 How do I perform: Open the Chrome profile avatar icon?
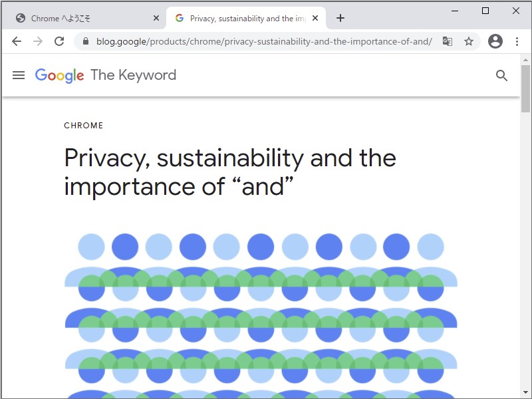[495, 41]
